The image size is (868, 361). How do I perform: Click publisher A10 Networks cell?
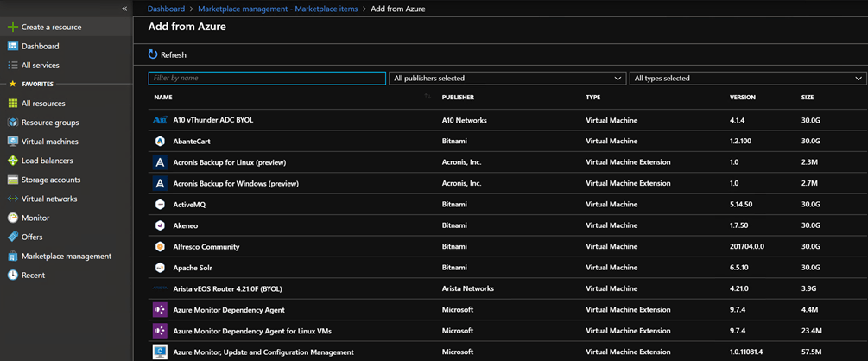point(465,120)
